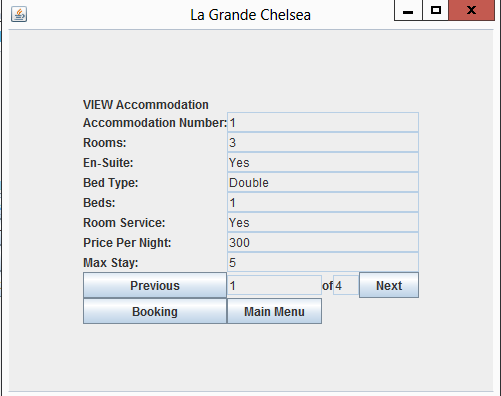
Task: Click the current record number field
Action: (274, 285)
